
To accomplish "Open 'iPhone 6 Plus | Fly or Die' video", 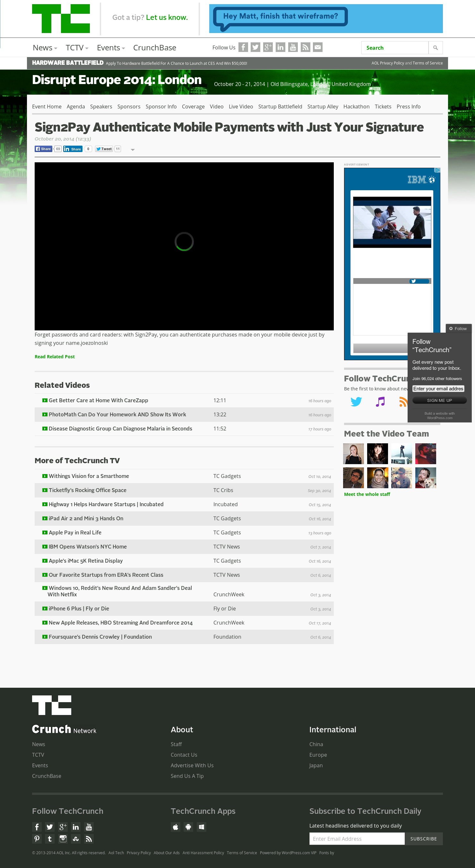I will coord(79,608).
